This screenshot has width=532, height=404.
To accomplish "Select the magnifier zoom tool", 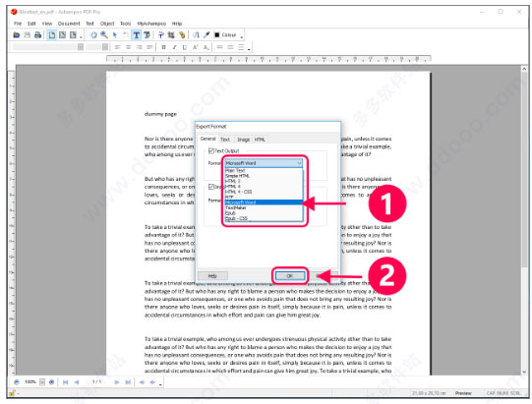I will click(104, 35).
